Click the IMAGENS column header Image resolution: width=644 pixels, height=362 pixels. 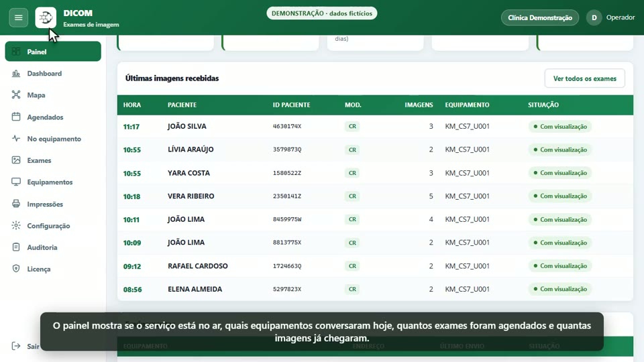(419, 105)
